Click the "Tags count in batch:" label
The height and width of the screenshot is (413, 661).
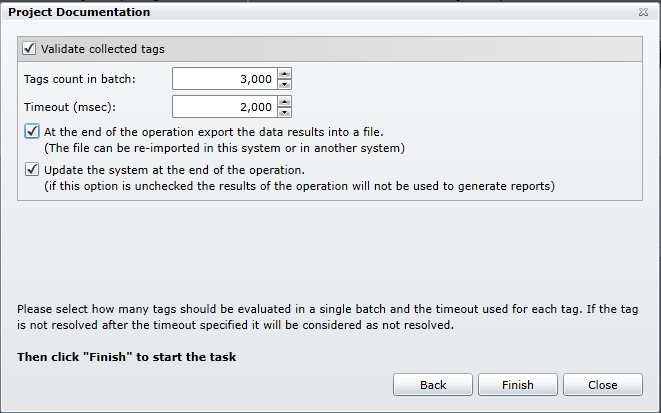(80, 79)
